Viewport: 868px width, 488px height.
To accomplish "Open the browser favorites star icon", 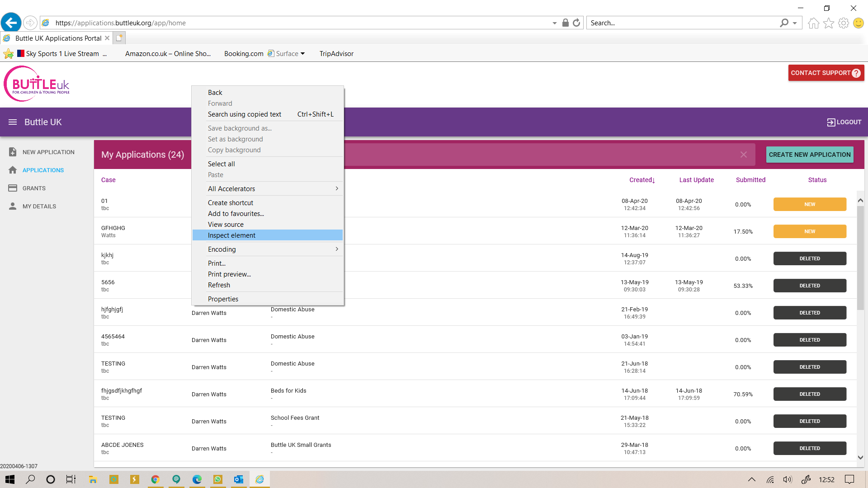I will 828,23.
